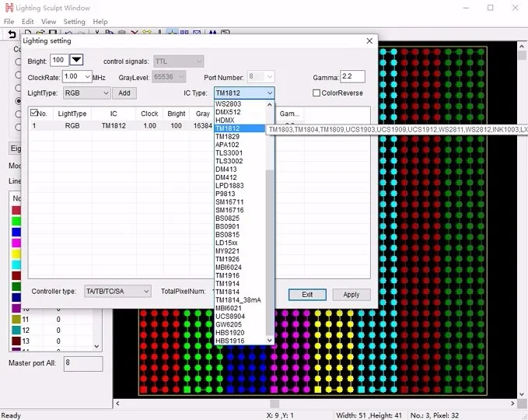Viewport: 528px width, 420px height.
Task: Choose TM1829 in the IC list
Action: (240, 136)
